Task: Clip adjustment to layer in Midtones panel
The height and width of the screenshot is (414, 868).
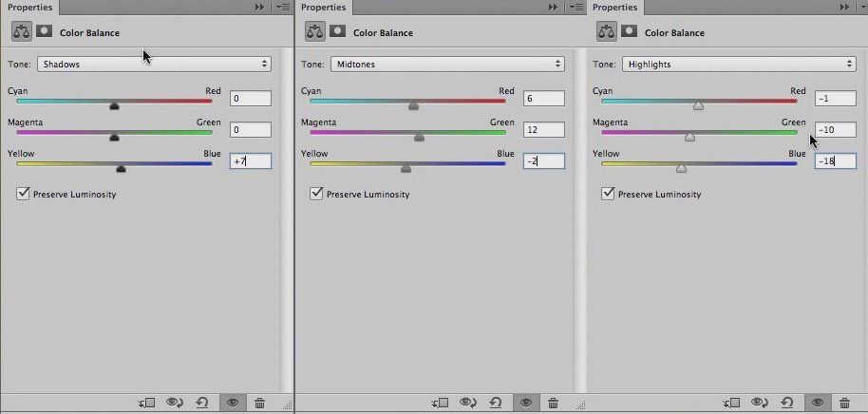Action: [x=440, y=403]
